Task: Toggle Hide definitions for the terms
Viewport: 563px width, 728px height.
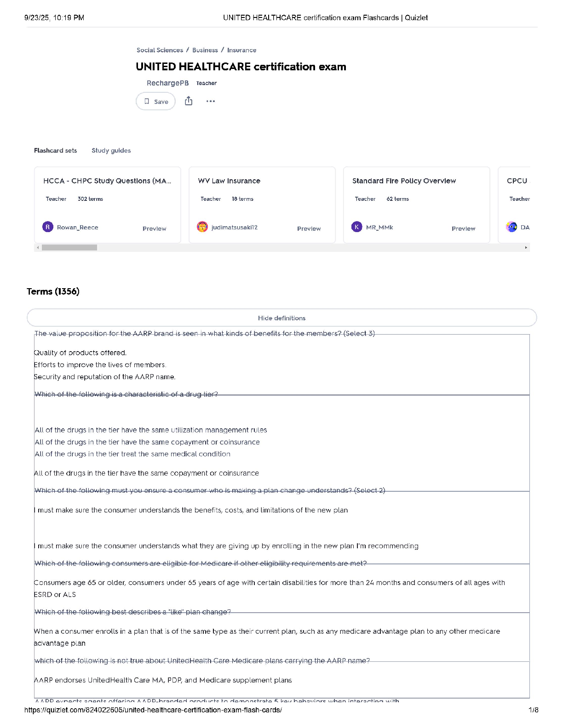Action: 281,318
